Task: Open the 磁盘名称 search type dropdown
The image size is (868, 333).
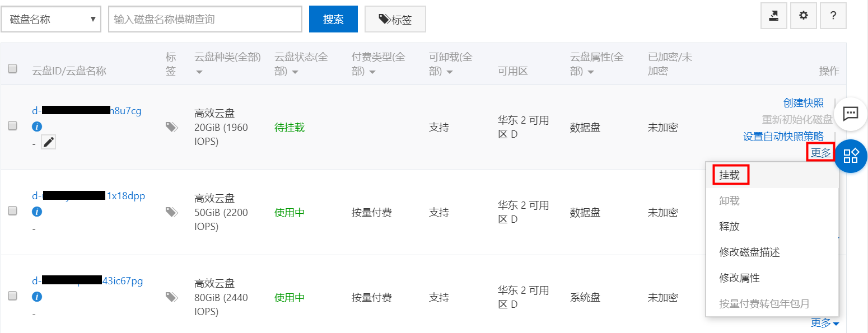Action: click(x=52, y=20)
